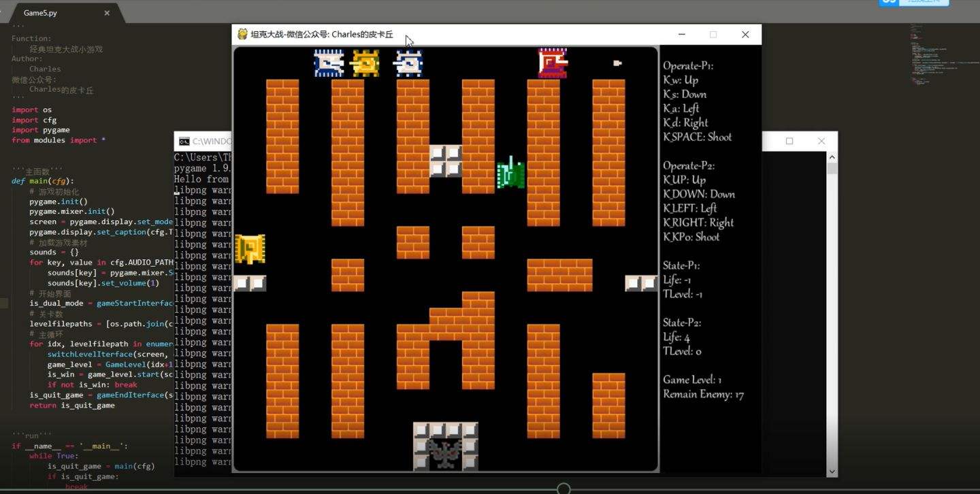Screen dimensions: 980x494
Task: Click the 'State-P2:' heading
Action: [x=683, y=323]
